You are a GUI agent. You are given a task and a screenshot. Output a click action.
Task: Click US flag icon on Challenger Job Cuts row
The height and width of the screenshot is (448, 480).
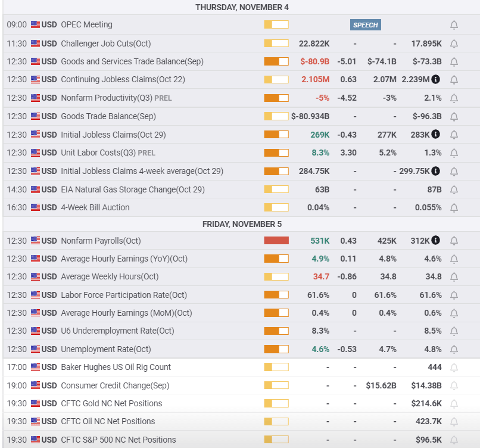click(36, 43)
